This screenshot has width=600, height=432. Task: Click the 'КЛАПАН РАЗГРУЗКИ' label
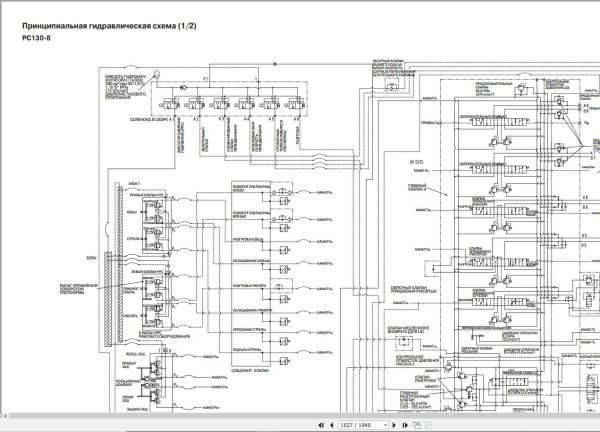point(426,379)
